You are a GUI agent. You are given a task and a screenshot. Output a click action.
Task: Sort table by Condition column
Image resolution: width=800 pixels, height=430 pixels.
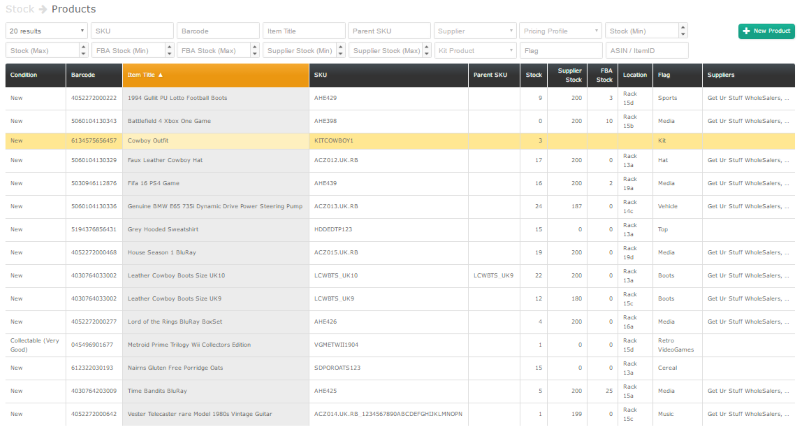(x=36, y=75)
